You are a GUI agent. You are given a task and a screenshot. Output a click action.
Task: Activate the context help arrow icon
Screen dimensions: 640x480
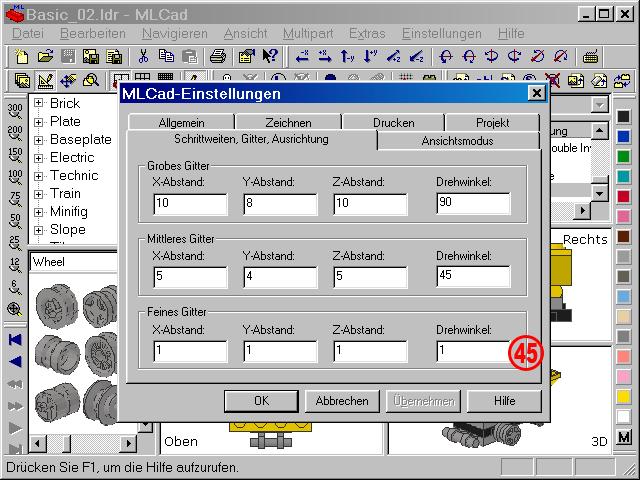coord(270,56)
